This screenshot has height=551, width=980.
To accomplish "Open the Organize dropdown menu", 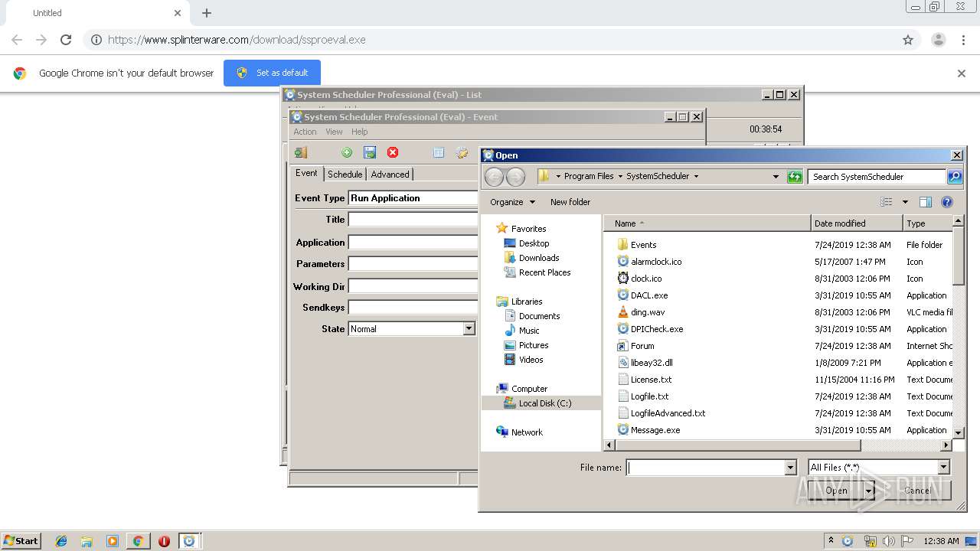I will point(512,202).
